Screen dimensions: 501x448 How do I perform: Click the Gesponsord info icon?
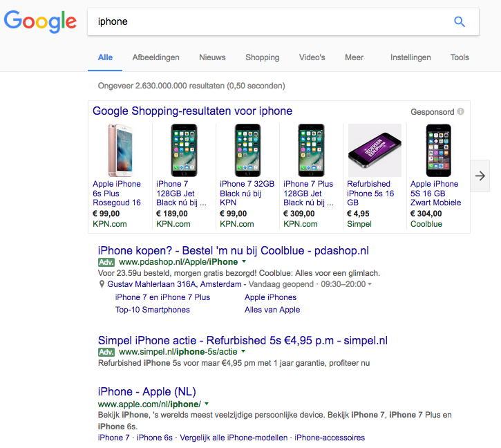tap(460, 111)
